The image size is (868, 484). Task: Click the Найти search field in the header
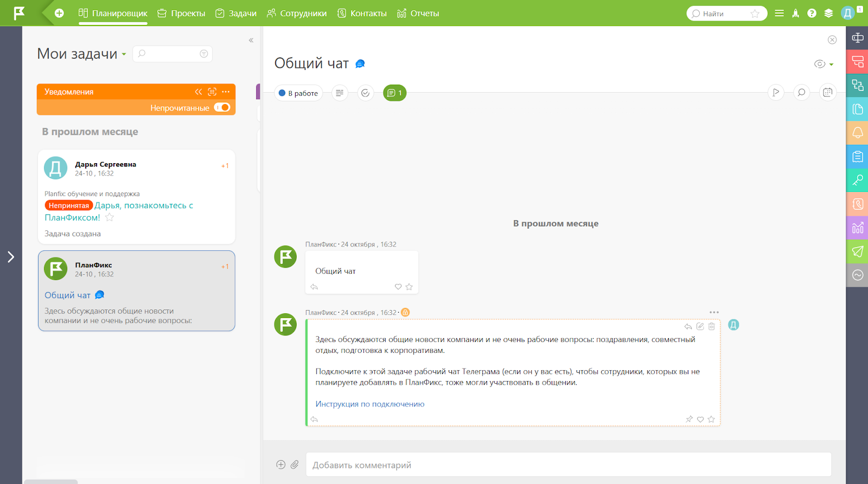[x=726, y=14]
